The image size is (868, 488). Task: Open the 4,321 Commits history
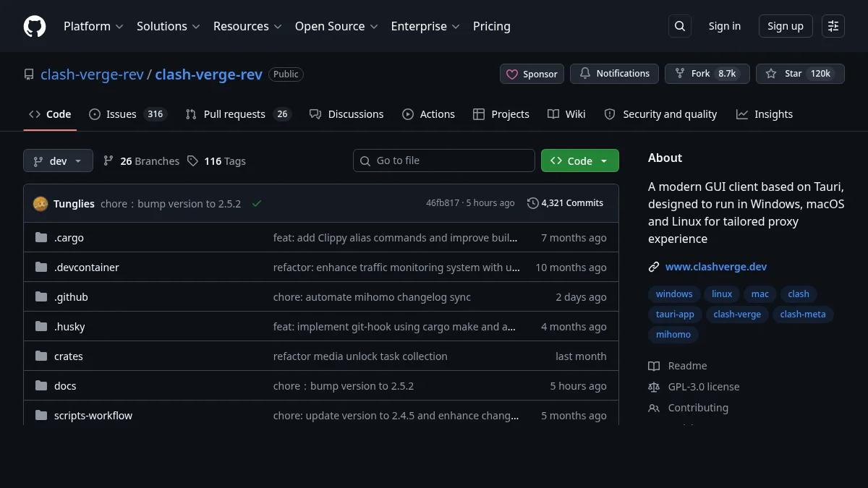[x=566, y=203]
